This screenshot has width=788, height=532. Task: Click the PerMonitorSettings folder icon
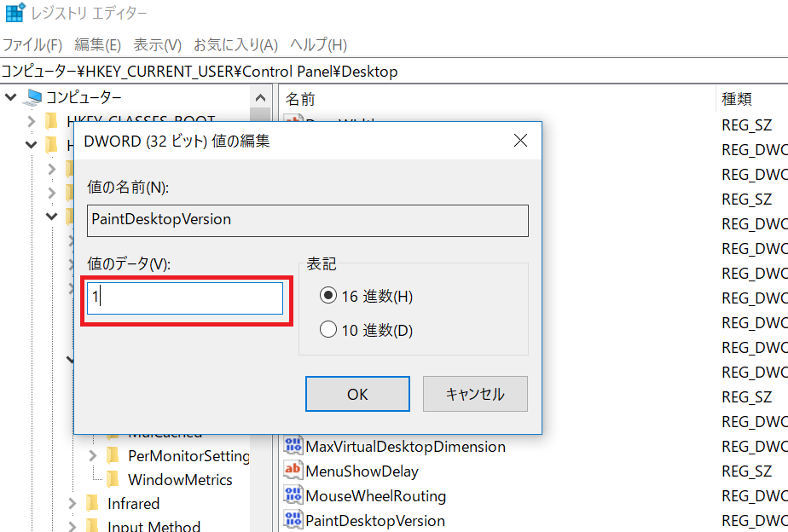tap(113, 455)
